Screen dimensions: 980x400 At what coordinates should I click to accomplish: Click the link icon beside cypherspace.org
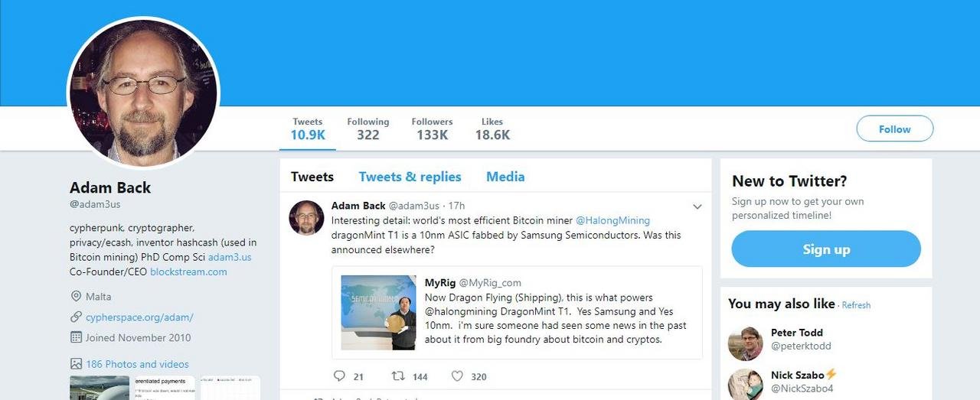76,317
